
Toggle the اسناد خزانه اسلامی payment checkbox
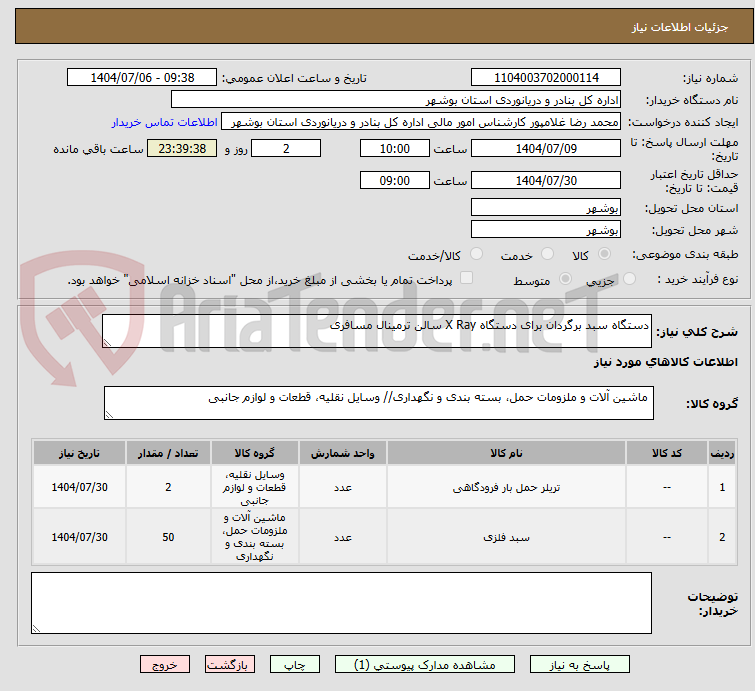pos(466,279)
